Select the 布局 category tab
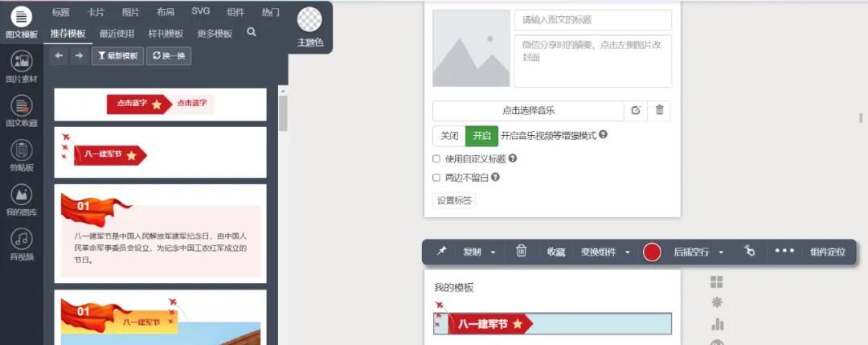 click(165, 12)
